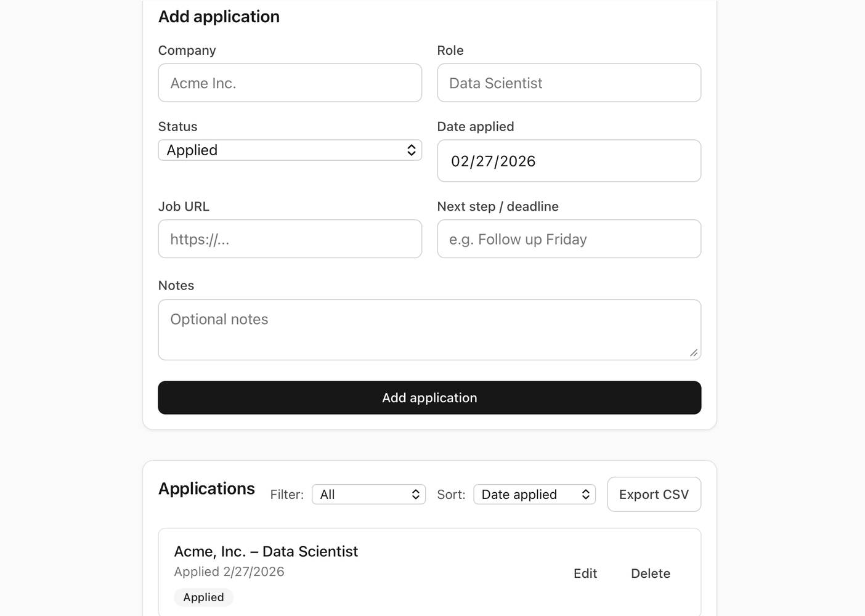Delete the Acme, Inc. Data Scientist entry
This screenshot has height=616, width=865.
pos(651,573)
